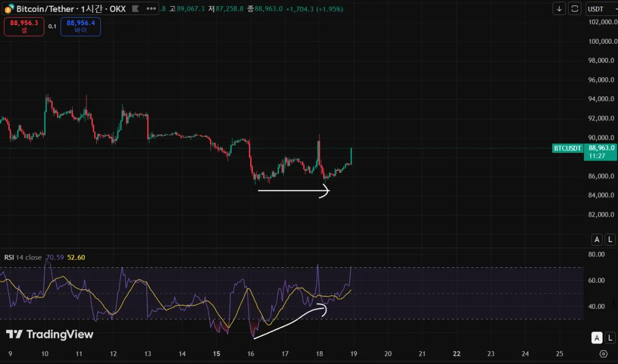The image size is (618, 364).
Task: Click date 19 on the time axis
Action: point(353,354)
